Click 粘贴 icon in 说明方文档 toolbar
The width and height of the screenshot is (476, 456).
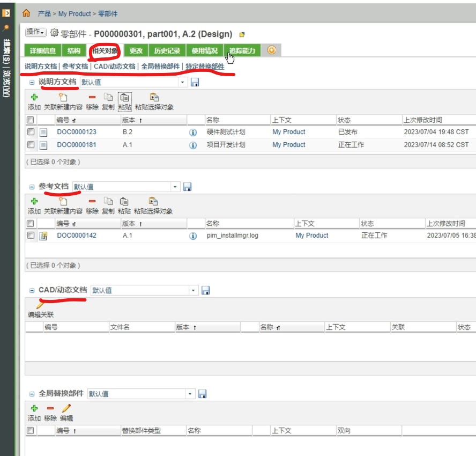point(124,98)
